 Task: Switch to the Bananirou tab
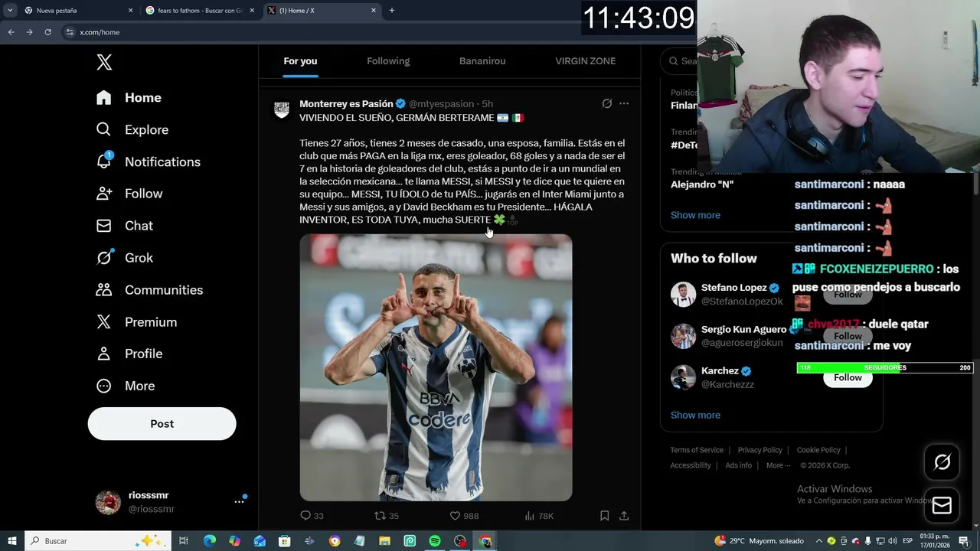click(482, 61)
